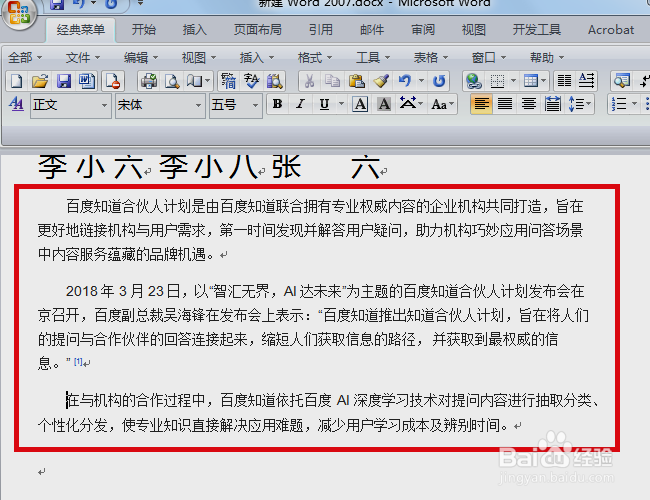Expand numbering list dropdown arrow
This screenshot has height=500, width=650.
(x=634, y=104)
